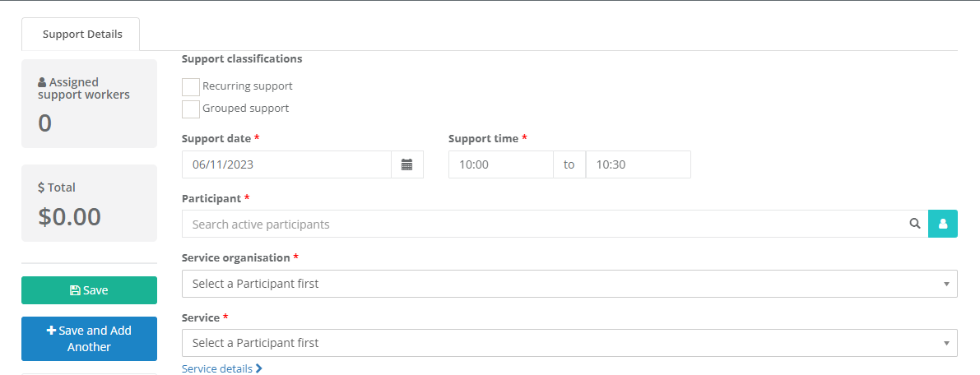Click the $ Total amount card
The height and width of the screenshot is (375, 980).
90,203
